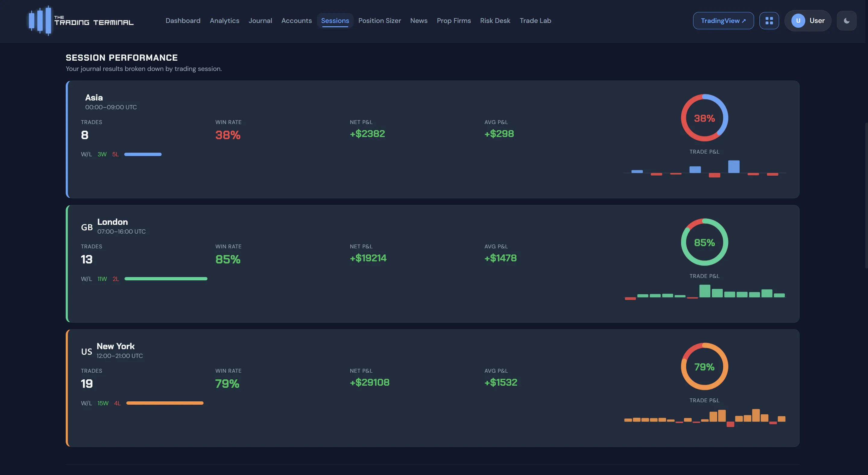Open the Position Sizer tool
Viewport: 868px width, 475px height.
(379, 21)
